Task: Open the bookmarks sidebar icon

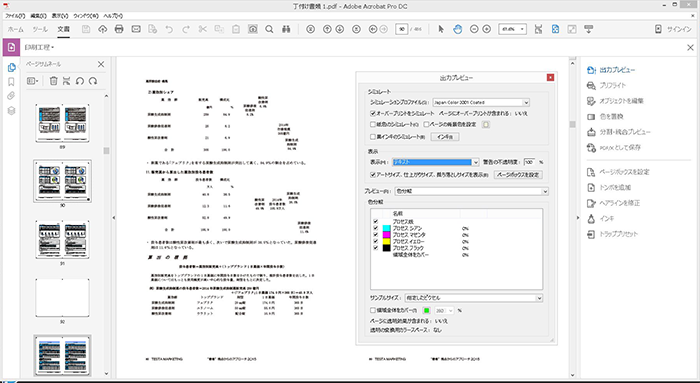Action: pyautogui.click(x=12, y=82)
